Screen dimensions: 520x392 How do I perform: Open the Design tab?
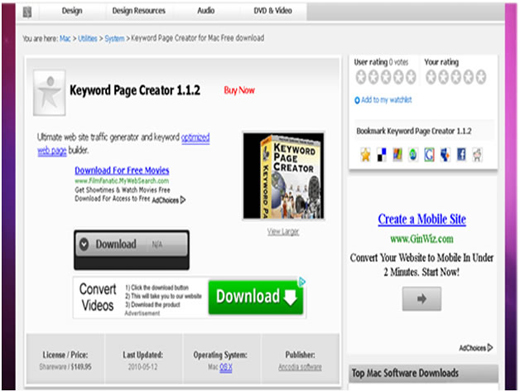point(72,11)
